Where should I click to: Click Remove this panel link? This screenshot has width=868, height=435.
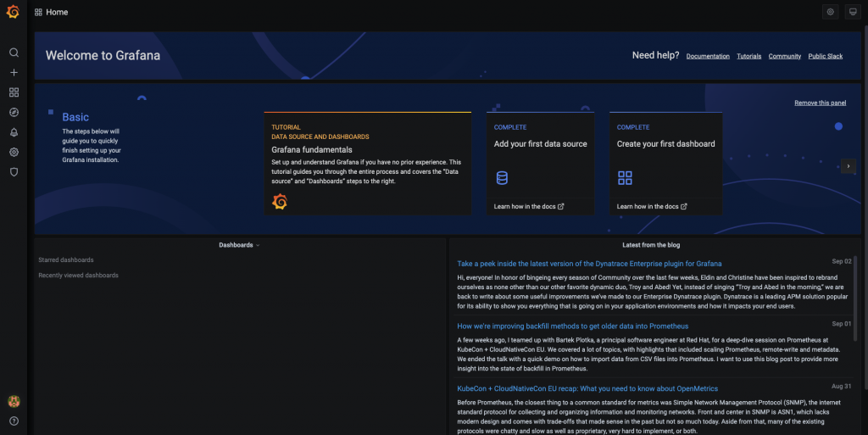(820, 103)
